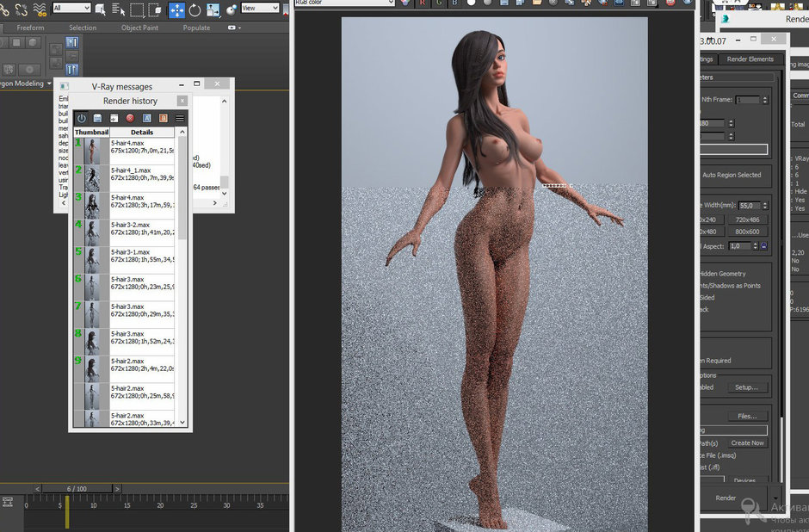Screen dimensions: 809x532
Task: Click the Select by Name icon
Action: pyautogui.click(x=120, y=10)
